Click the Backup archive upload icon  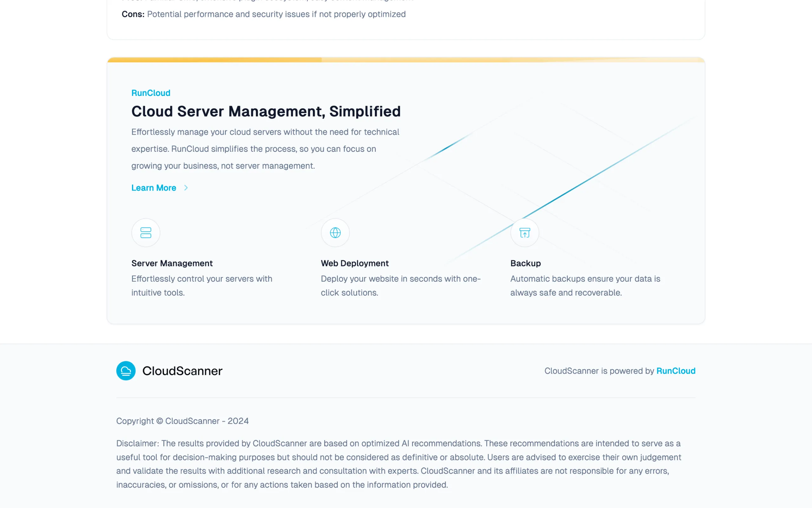tap(525, 232)
